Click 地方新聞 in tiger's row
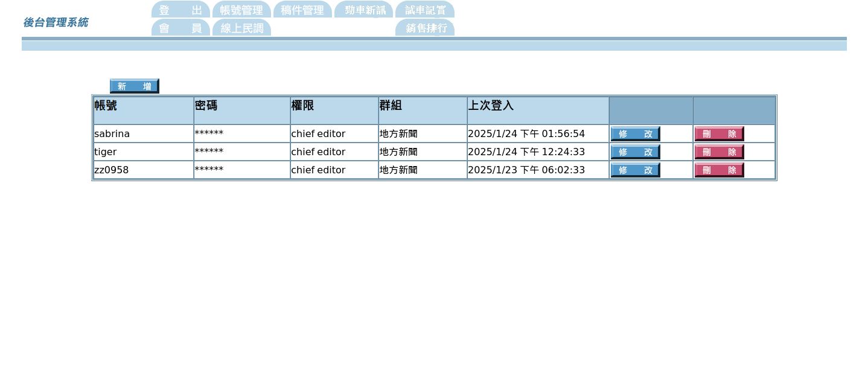The image size is (868, 378). (398, 152)
